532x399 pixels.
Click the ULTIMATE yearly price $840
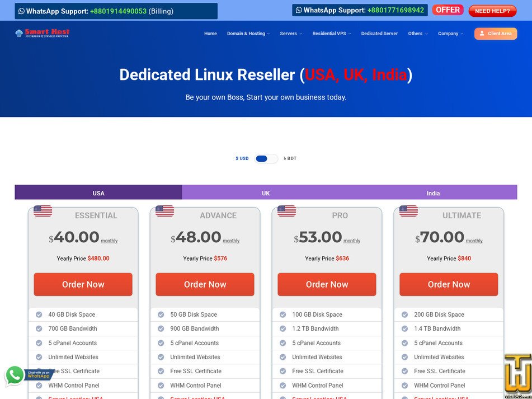(x=464, y=258)
